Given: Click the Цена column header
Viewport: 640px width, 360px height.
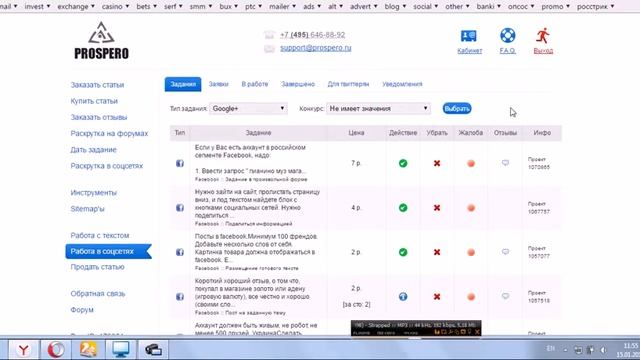Looking at the screenshot, I should pos(356,133).
